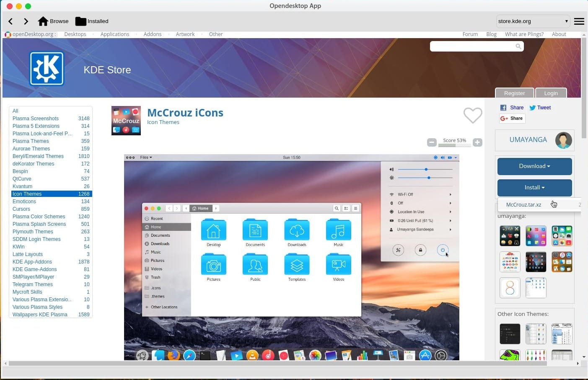Expand the Download dropdown button
Image resolution: width=588 pixels, height=380 pixels.
(534, 166)
